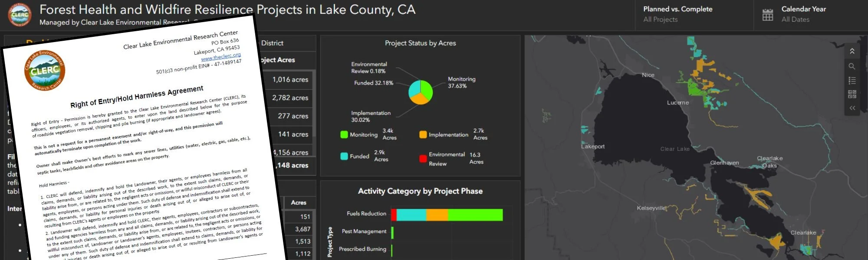Sort by the Acres column header
Viewport: 868px width, 260px height.
click(299, 202)
